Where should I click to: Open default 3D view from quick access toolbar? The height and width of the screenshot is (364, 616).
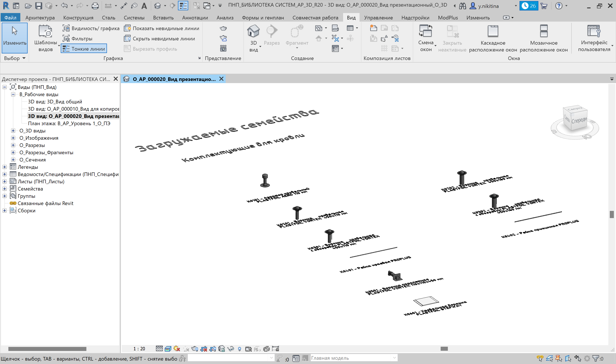click(x=157, y=6)
